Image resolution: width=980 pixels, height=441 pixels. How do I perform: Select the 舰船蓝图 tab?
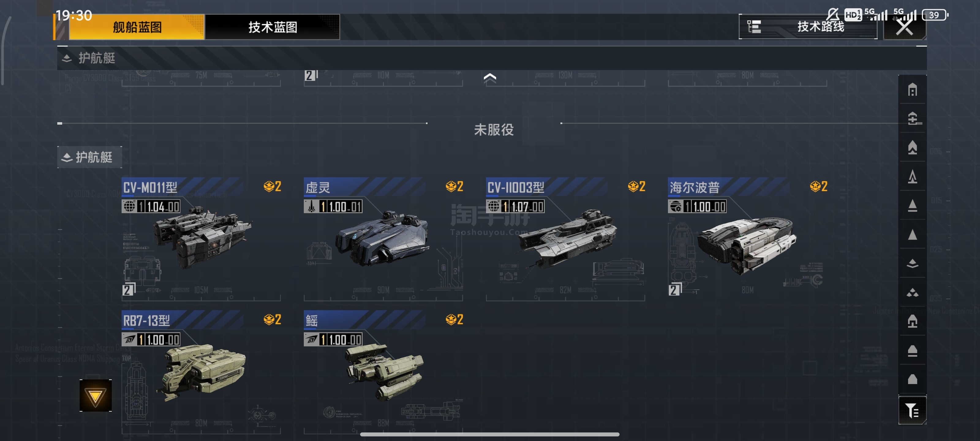(137, 27)
